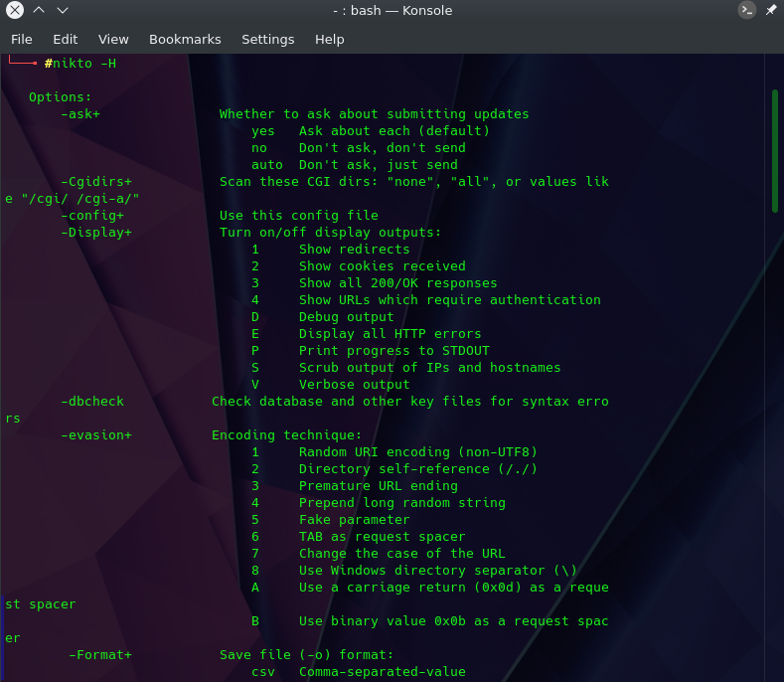The height and width of the screenshot is (682, 784).
Task: Click 'Don't ask, don't send' line
Action: pos(383,148)
